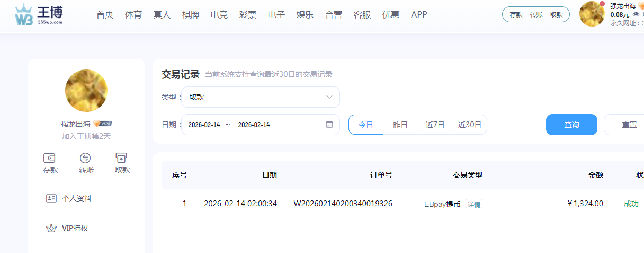This screenshot has height=253, width=644.
Task: Click the sidebar 存款 deposit wallet icon
Action: (50, 158)
